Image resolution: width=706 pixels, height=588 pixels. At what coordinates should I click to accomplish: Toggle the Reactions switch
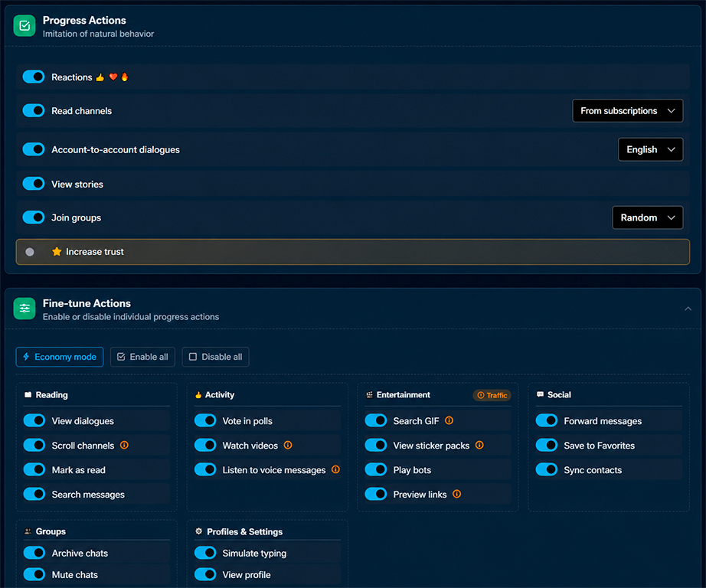34,77
